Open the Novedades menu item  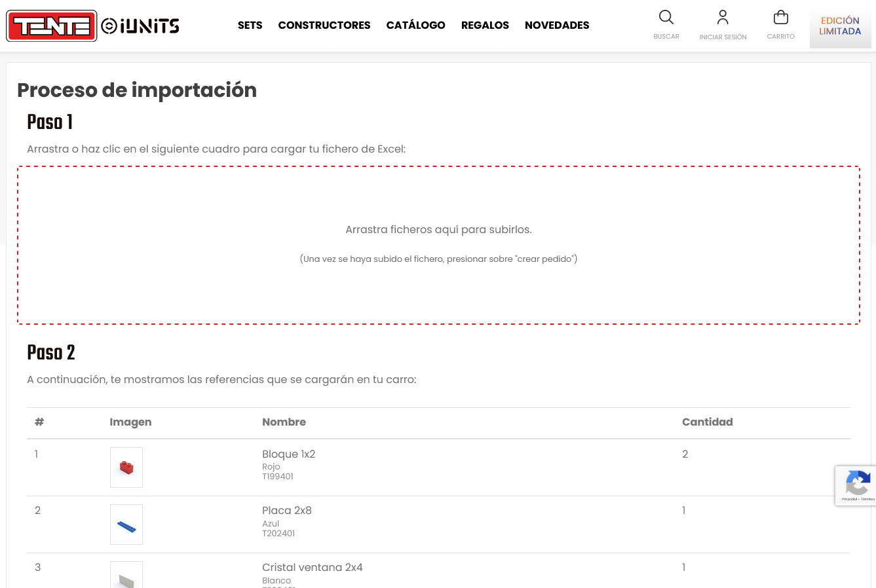pyautogui.click(x=557, y=26)
